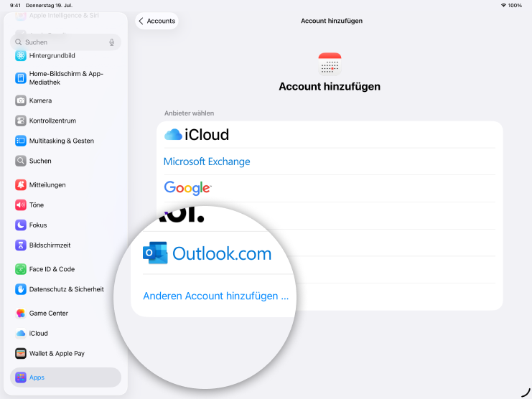Select the Bildschirmzeit hourglass icon
Viewport: 532px width, 399px height.
point(21,245)
